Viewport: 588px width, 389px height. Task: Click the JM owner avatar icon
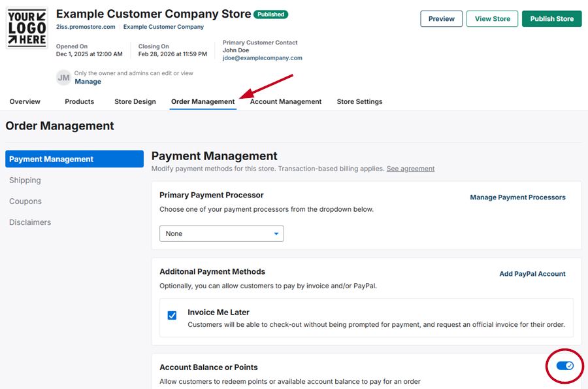click(63, 78)
